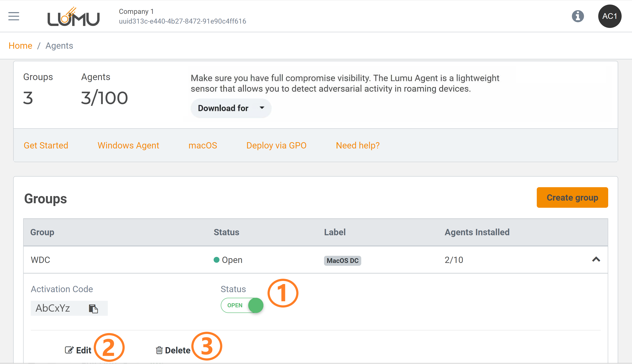The height and width of the screenshot is (364, 632).
Task: Open the AC1 user avatar menu
Action: click(x=609, y=16)
